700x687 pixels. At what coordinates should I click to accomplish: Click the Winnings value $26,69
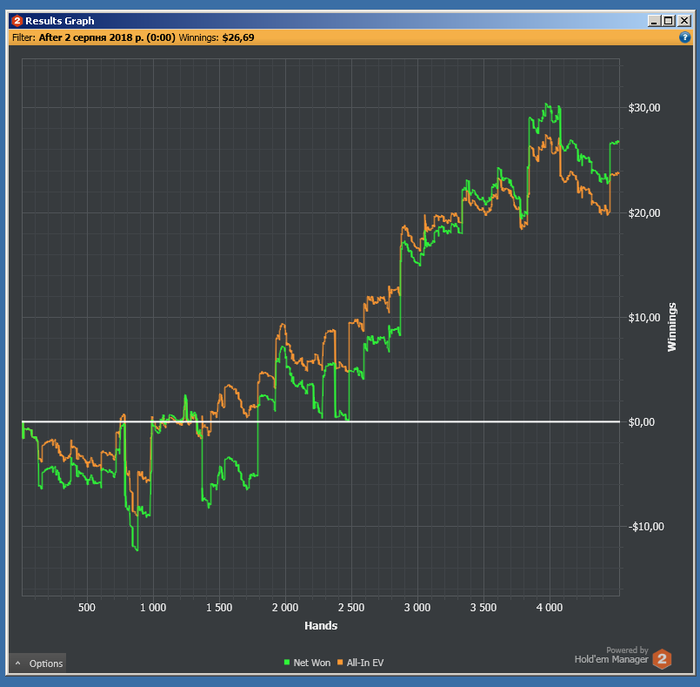[x=238, y=37]
